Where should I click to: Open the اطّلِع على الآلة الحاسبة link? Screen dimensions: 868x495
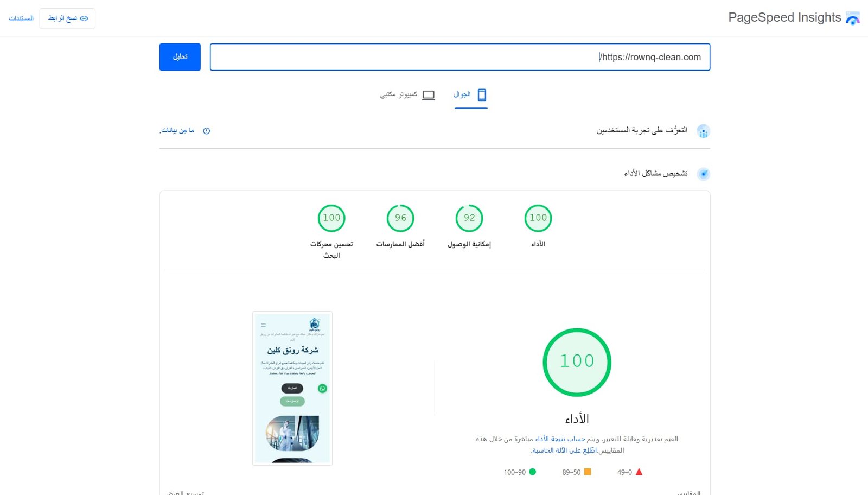point(564,450)
